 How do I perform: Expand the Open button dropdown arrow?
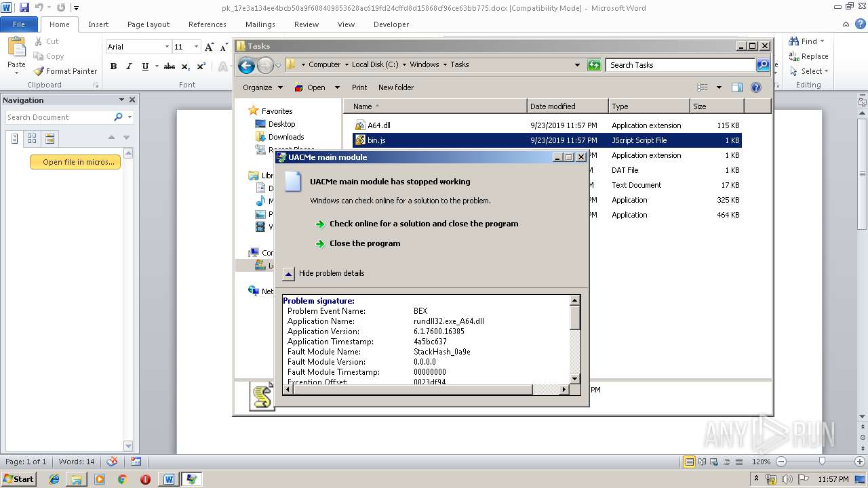tap(337, 87)
